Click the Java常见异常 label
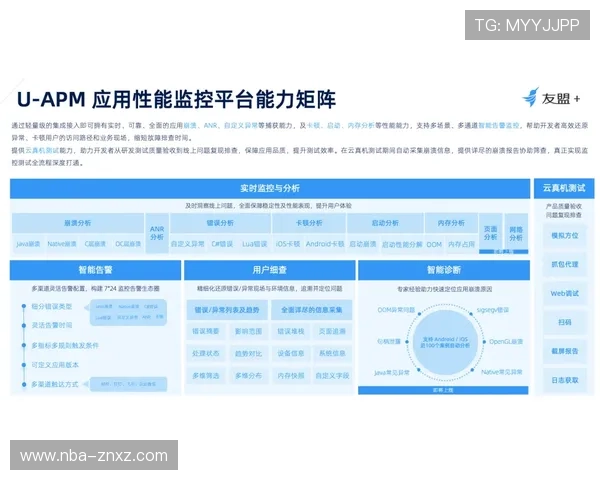This screenshot has width=600, height=480. click(391, 372)
